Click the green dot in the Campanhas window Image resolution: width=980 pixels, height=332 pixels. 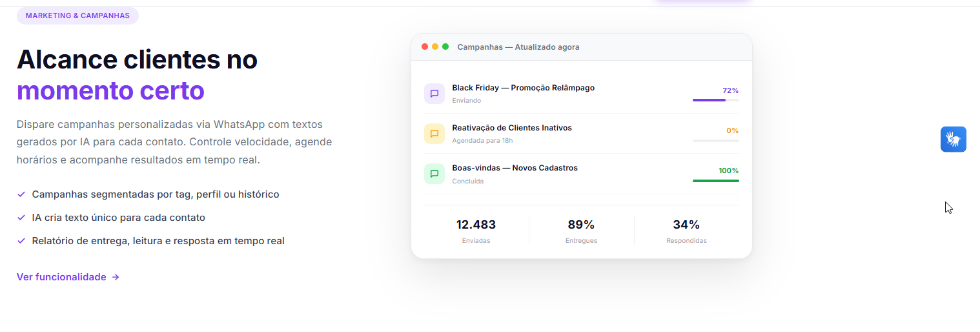point(445,47)
